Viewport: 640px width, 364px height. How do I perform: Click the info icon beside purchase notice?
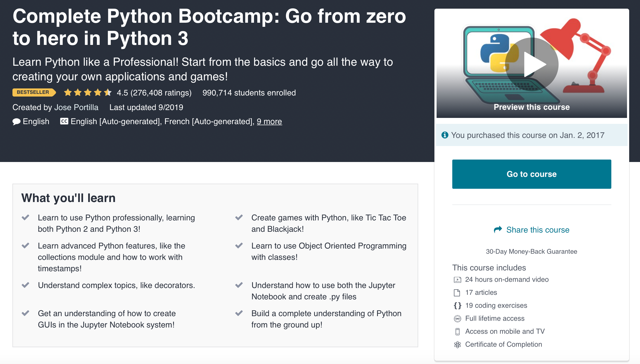point(445,135)
